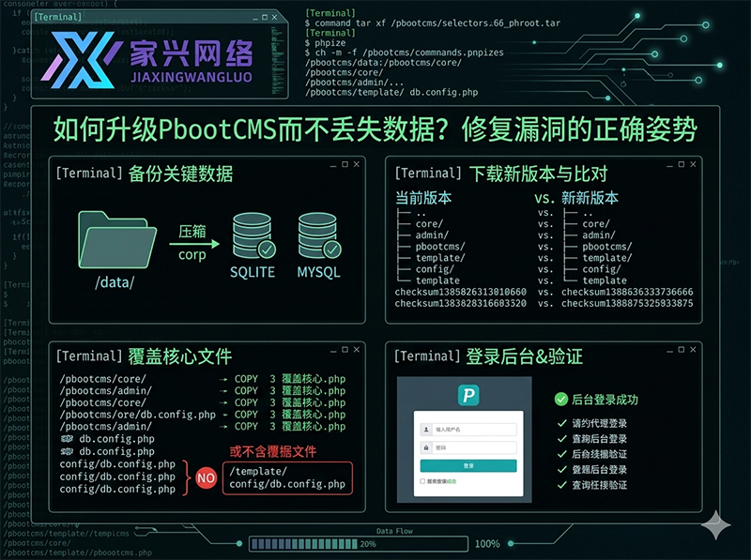Click the vs. 新新版本 heading
Viewport: 751px width, 560px height.
(x=576, y=198)
